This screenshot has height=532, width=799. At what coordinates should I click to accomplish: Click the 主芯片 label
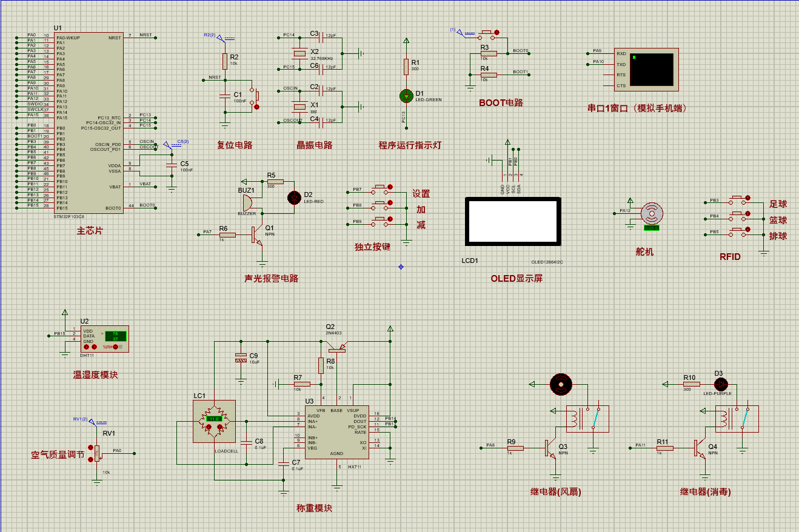[90, 231]
